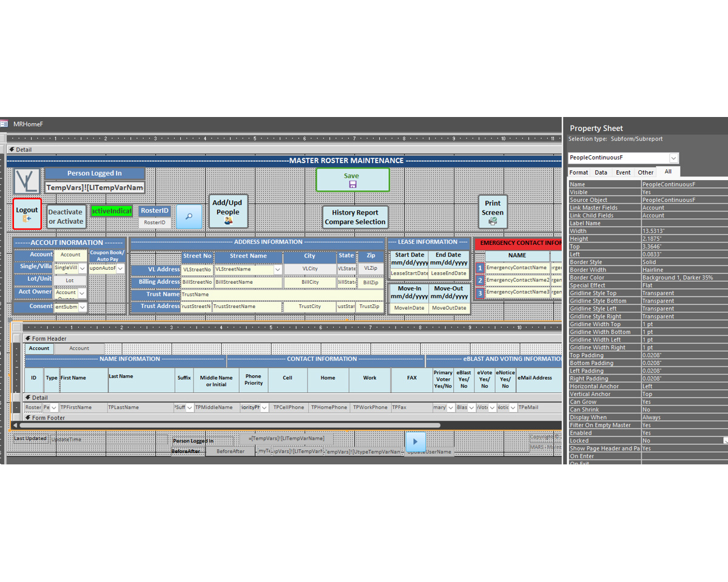Click the Access form icon beside MRHomeF
Image resolution: width=728 pixels, height=582 pixels.
(4, 124)
